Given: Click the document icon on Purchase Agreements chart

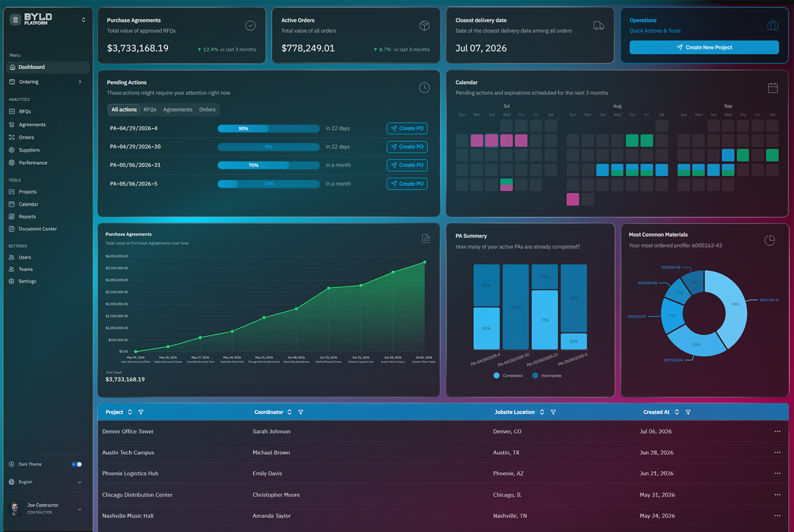Looking at the screenshot, I should click(x=426, y=239).
